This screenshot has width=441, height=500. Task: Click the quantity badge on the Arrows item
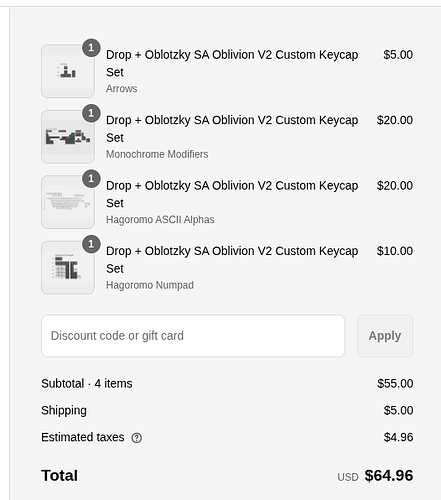point(91,48)
